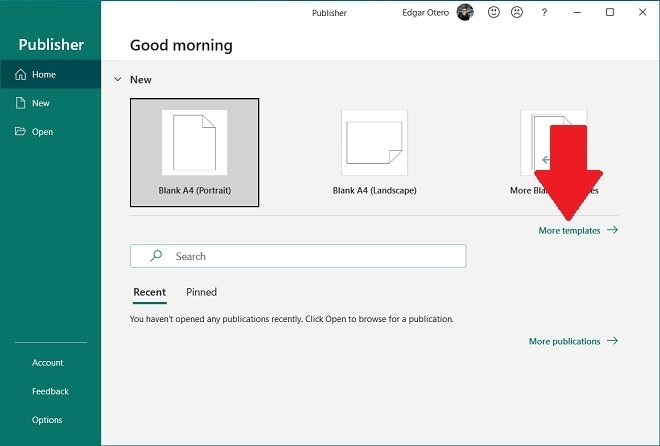Switch to the Recent tab
This screenshot has width=660, height=446.
149,292
